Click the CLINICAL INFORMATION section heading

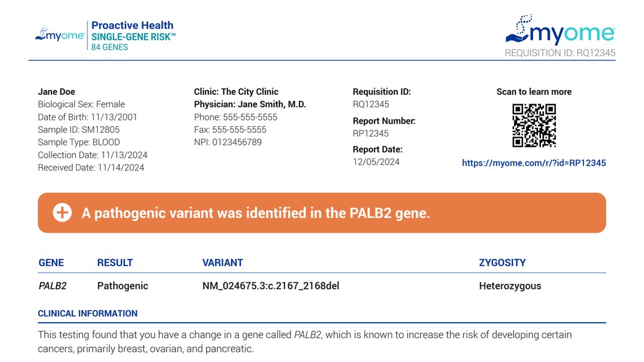pos(87,313)
